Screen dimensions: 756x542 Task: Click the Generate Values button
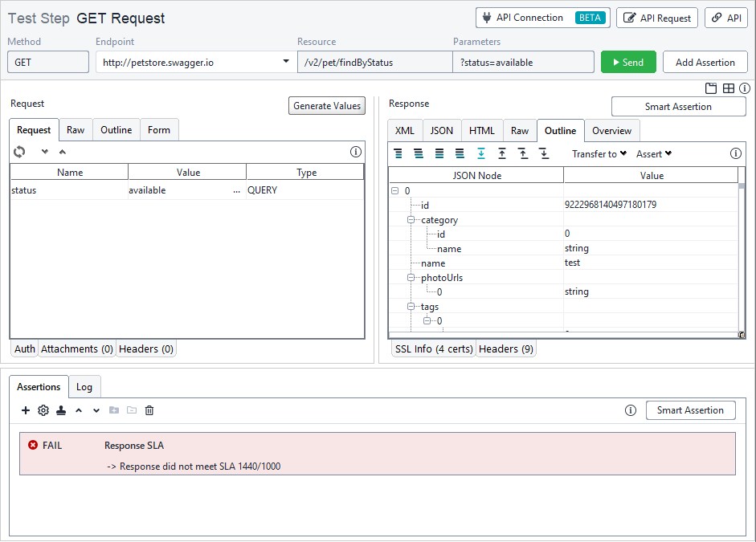tap(326, 105)
